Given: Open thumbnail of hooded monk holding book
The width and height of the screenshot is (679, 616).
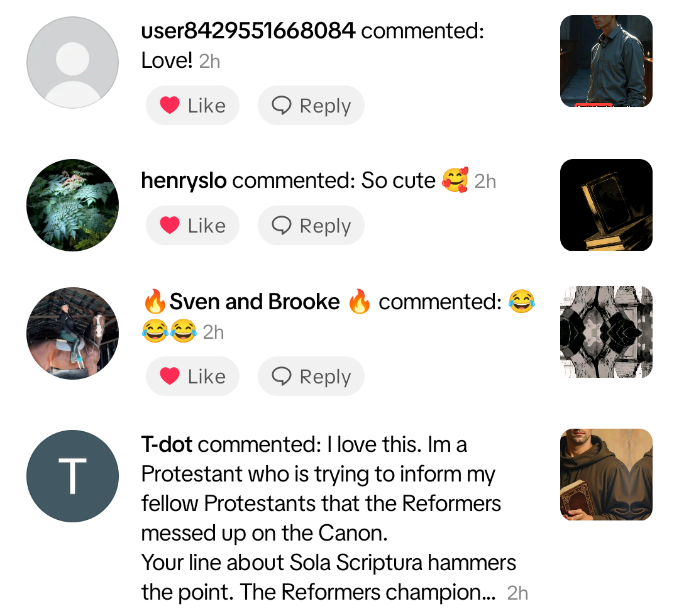Looking at the screenshot, I should pyautogui.click(x=606, y=475).
